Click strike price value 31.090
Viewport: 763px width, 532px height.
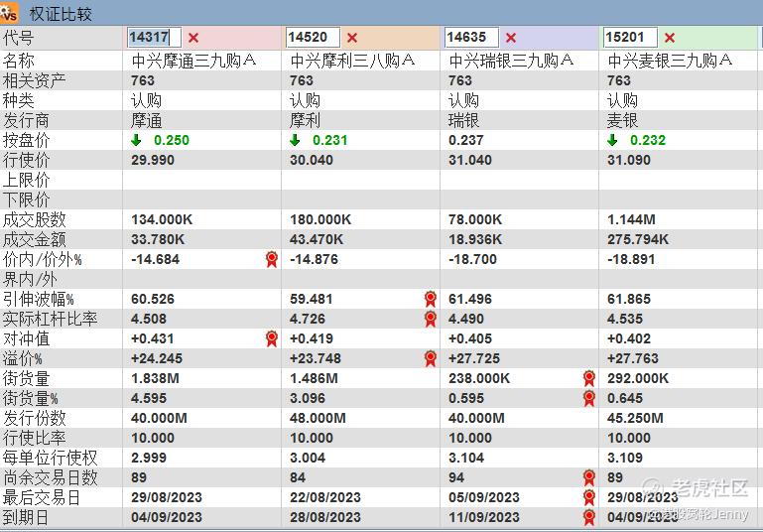629,160
